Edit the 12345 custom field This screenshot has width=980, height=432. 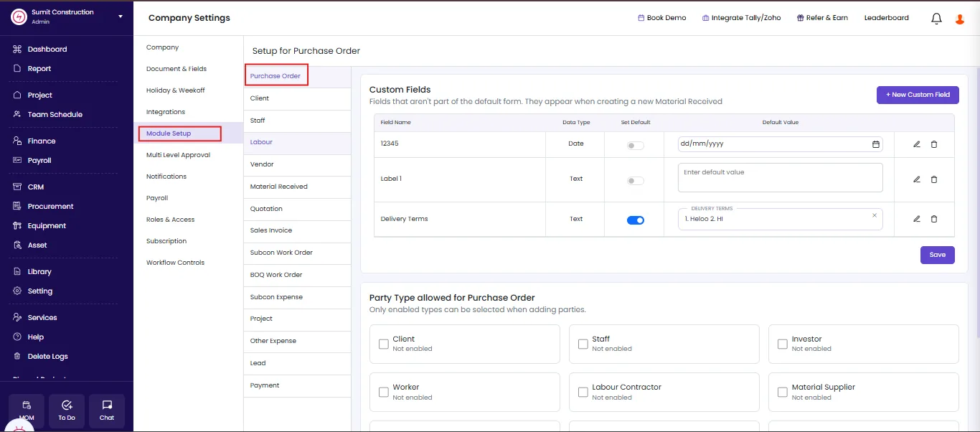click(916, 144)
